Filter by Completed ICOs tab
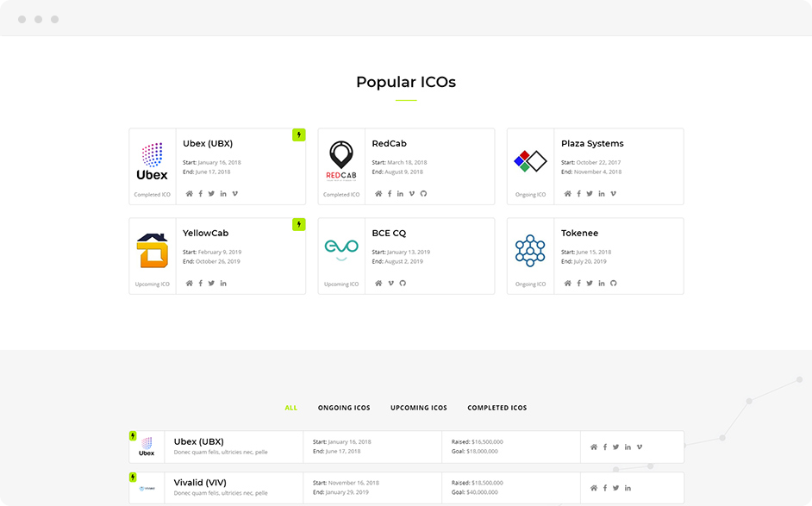 point(497,408)
